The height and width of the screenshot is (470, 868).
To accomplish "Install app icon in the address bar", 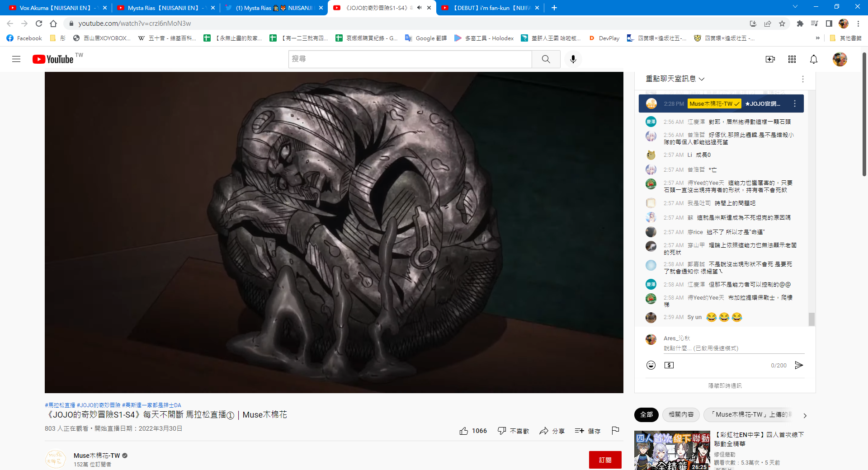I will (753, 23).
